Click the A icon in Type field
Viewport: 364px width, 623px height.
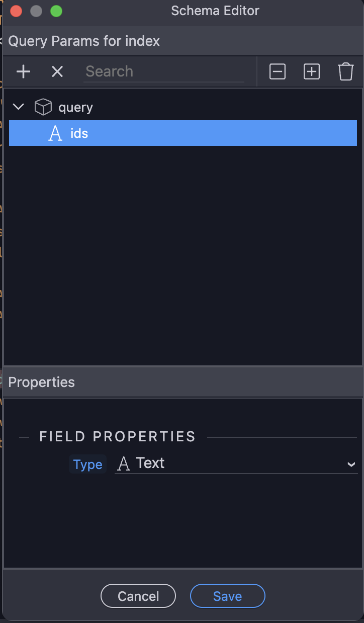click(123, 463)
